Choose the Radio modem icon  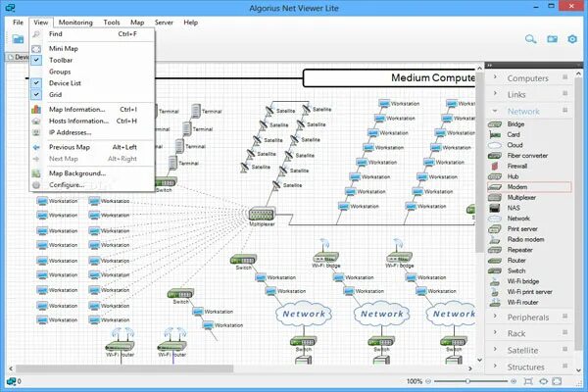click(x=495, y=239)
